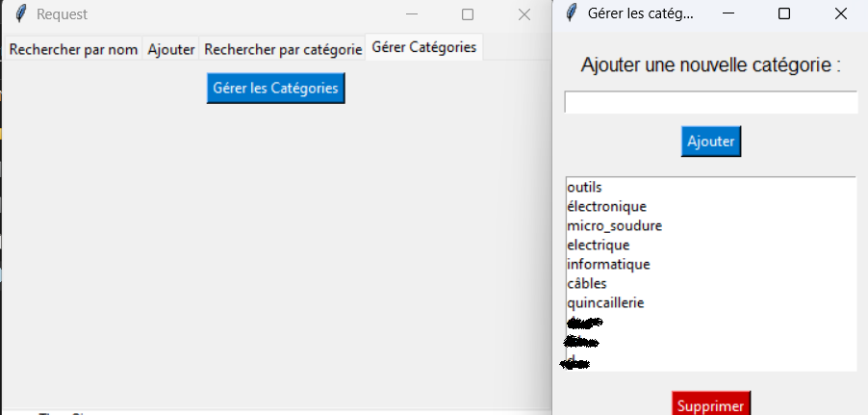Screen dimensions: 868x415
Task: Choose micro_soudure from the list
Action: [x=614, y=225]
